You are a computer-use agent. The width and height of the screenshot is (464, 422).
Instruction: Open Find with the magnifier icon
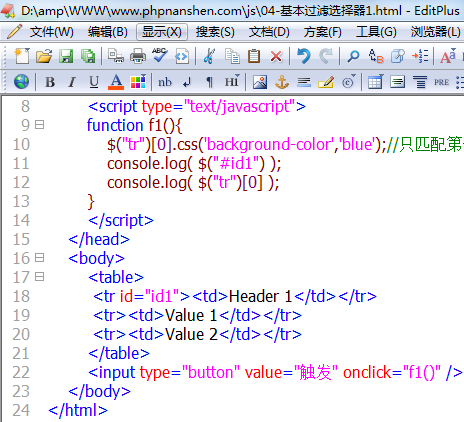[x=353, y=56]
